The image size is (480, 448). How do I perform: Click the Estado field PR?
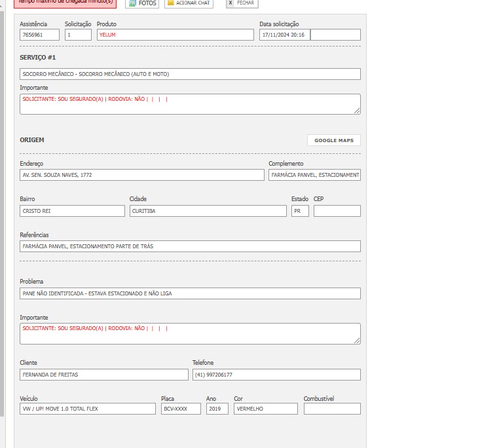(x=300, y=211)
